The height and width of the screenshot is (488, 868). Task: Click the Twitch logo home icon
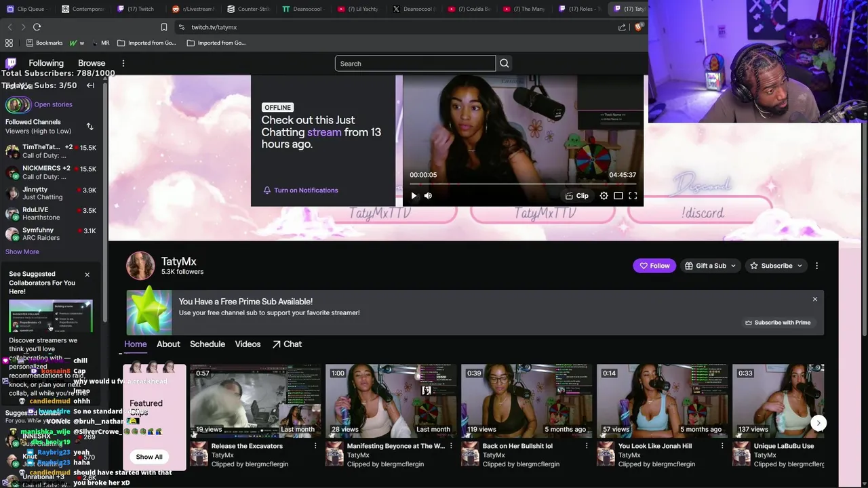(x=11, y=63)
